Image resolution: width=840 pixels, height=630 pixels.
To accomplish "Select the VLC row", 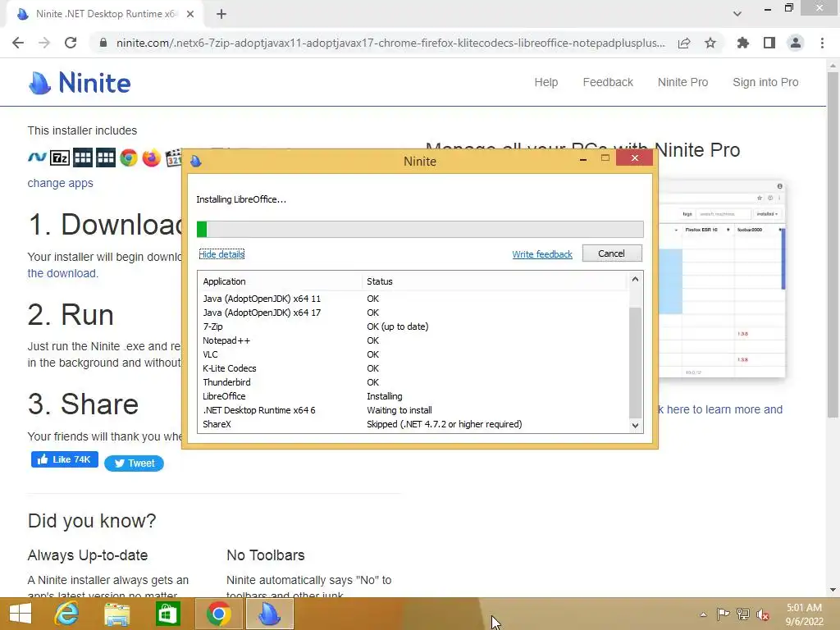I will click(x=413, y=354).
